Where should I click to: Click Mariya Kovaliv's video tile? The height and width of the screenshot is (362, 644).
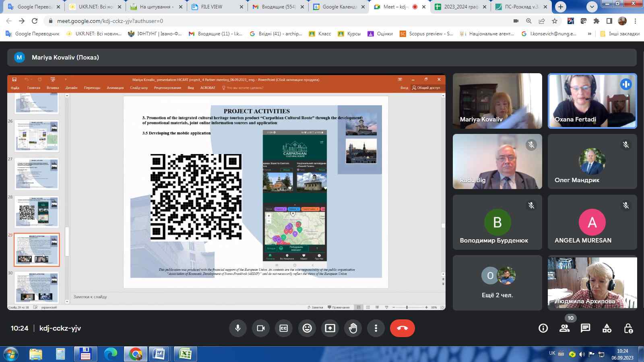click(x=497, y=101)
